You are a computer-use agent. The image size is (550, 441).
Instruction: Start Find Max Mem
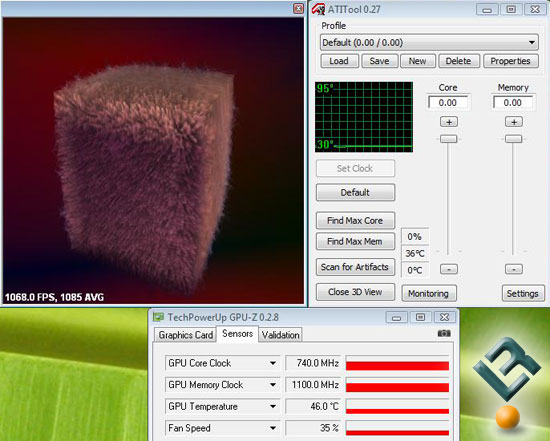355,241
